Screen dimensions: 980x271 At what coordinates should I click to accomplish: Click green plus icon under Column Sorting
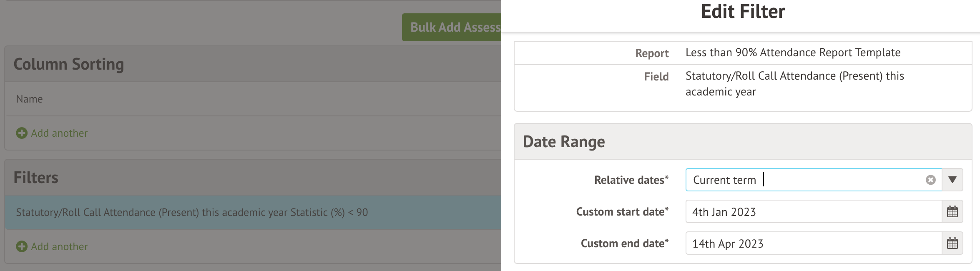22,133
